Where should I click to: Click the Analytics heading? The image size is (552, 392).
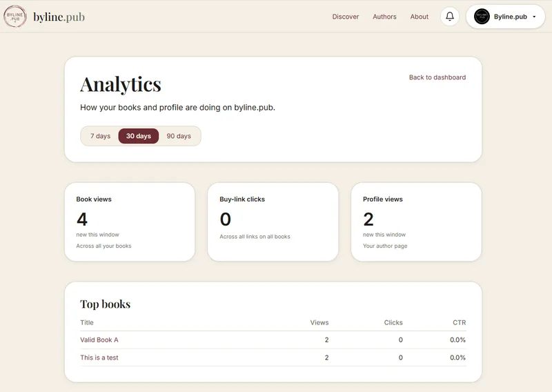(121, 85)
